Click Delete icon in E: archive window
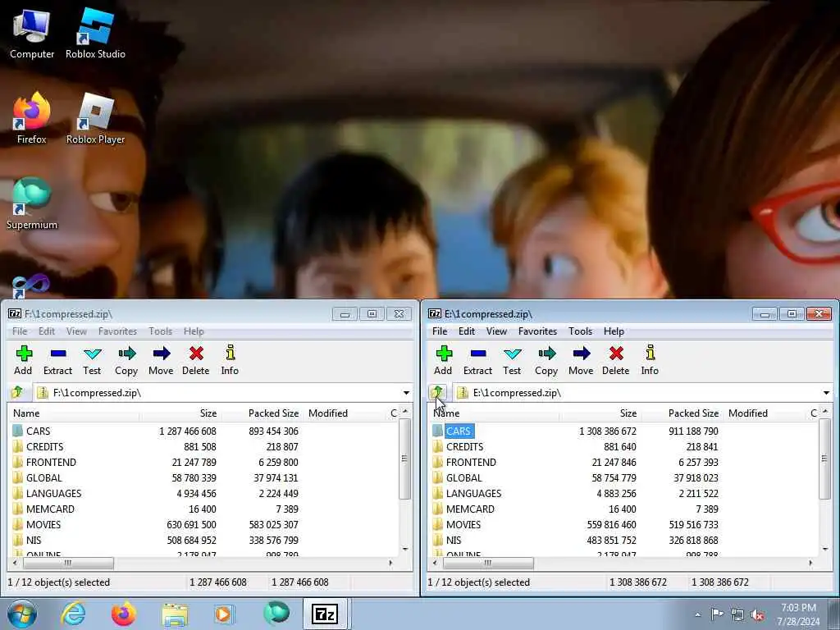The width and height of the screenshot is (840, 630). [615, 360]
